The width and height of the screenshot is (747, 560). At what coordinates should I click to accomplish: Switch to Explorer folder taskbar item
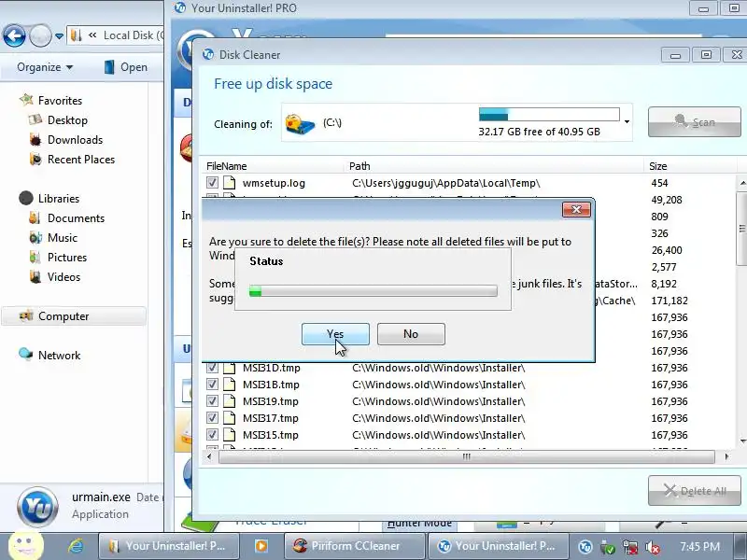pyautogui.click(x=169, y=546)
